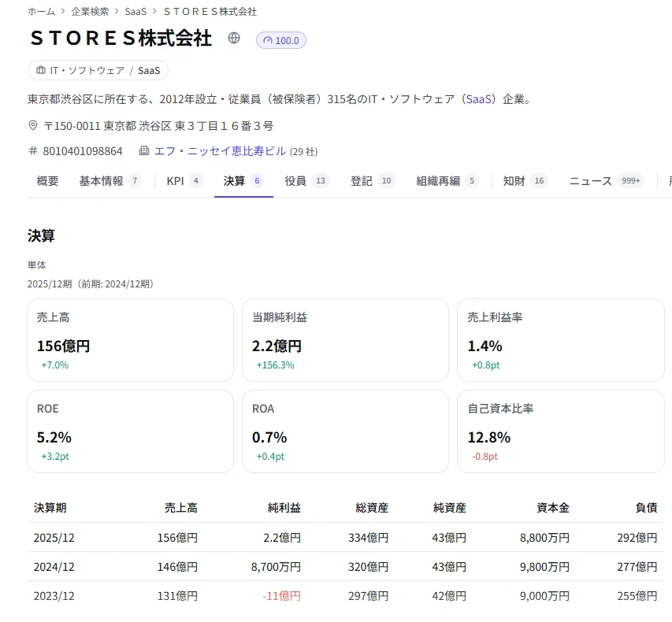Click the 資本金 column header
672x622 pixels.
point(553,508)
